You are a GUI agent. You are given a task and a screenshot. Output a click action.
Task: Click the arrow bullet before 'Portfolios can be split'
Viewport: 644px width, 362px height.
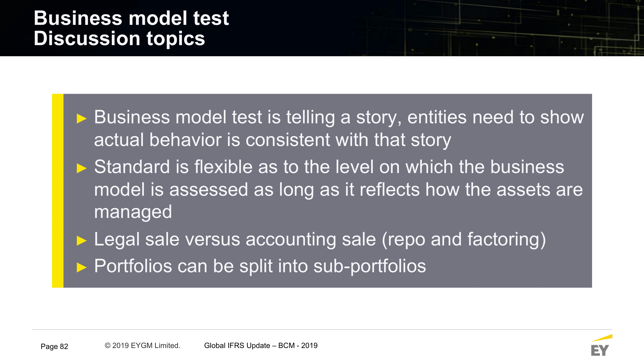point(82,267)
